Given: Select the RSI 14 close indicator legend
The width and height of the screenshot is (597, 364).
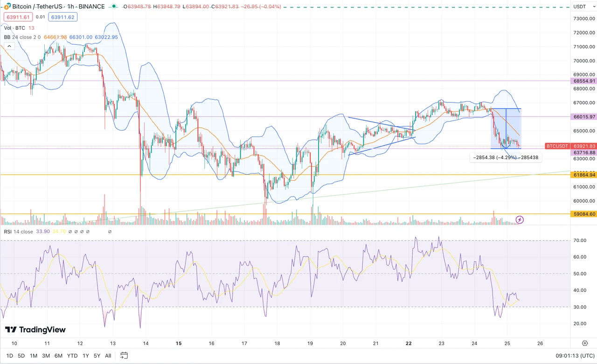Looking at the screenshot, I should [19, 232].
